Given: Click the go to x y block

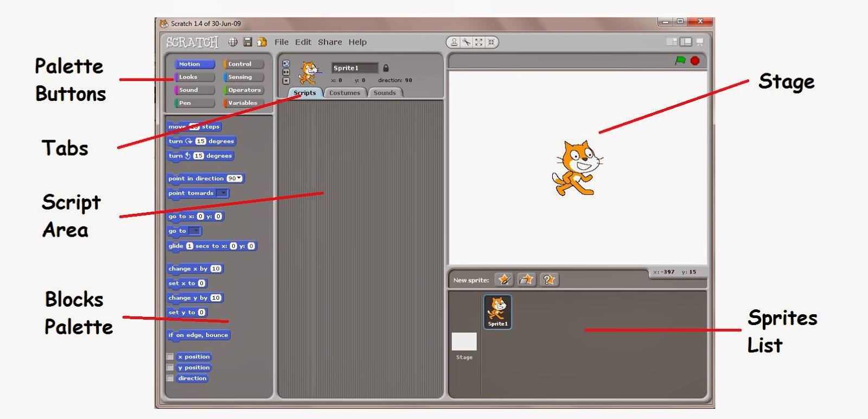Looking at the screenshot, I should pyautogui.click(x=195, y=217).
